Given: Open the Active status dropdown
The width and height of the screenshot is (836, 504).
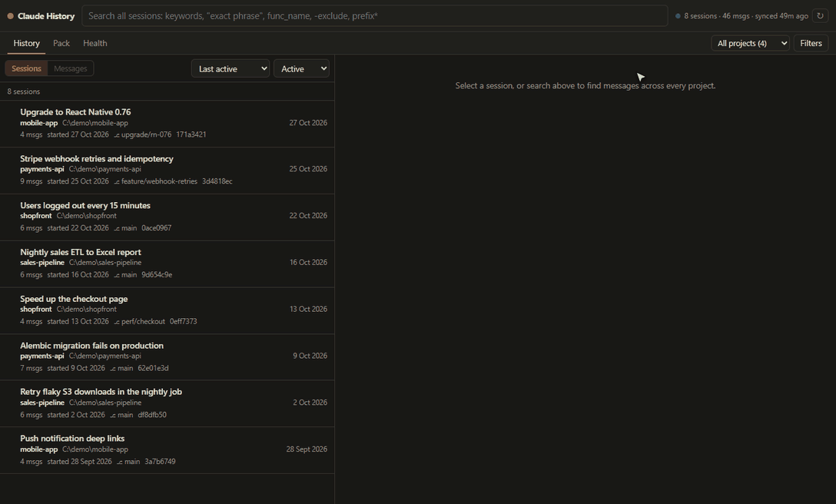Looking at the screenshot, I should [x=301, y=69].
